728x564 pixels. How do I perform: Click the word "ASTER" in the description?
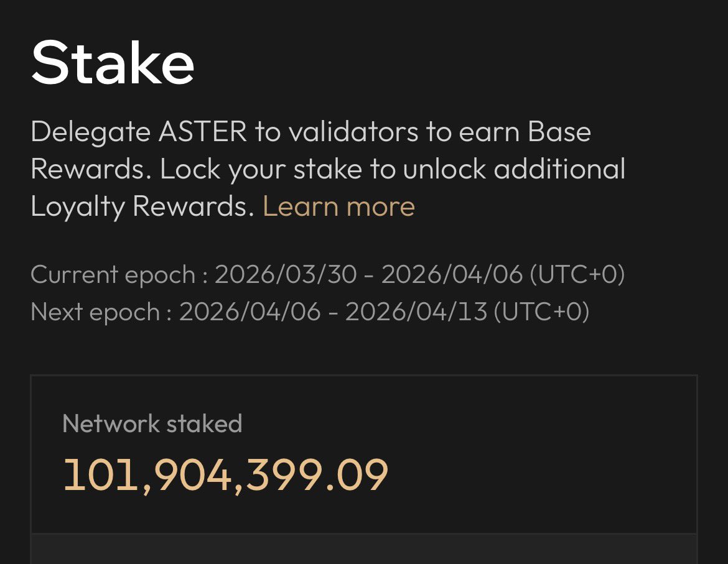click(x=203, y=132)
